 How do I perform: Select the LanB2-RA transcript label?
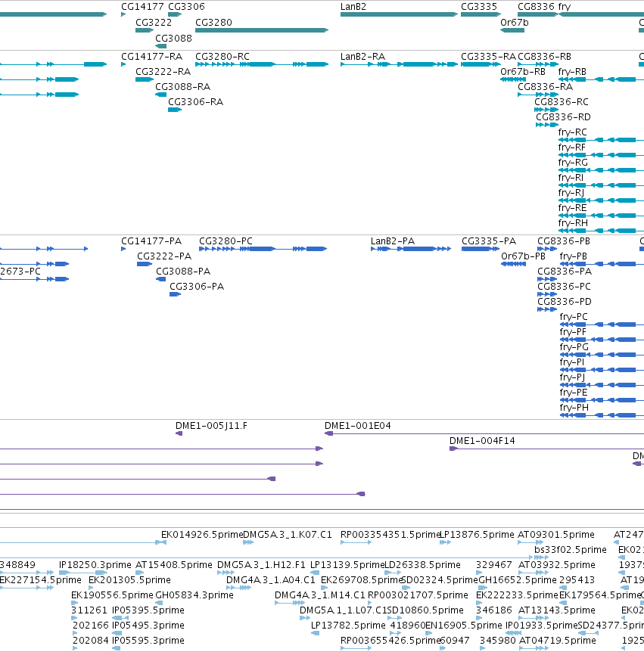(362, 57)
